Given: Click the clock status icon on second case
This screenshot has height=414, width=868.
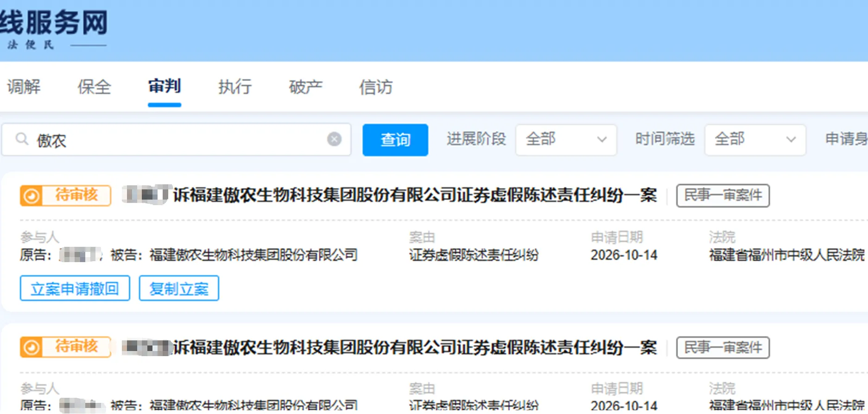Looking at the screenshot, I should coord(31,347).
